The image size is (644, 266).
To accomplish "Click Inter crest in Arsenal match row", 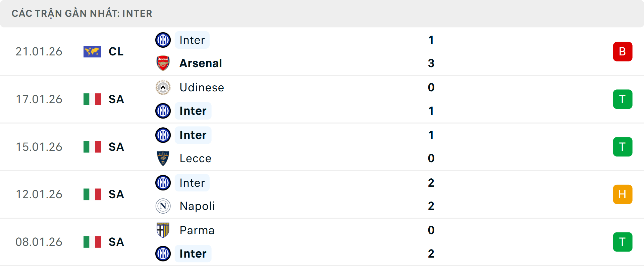I will [163, 40].
